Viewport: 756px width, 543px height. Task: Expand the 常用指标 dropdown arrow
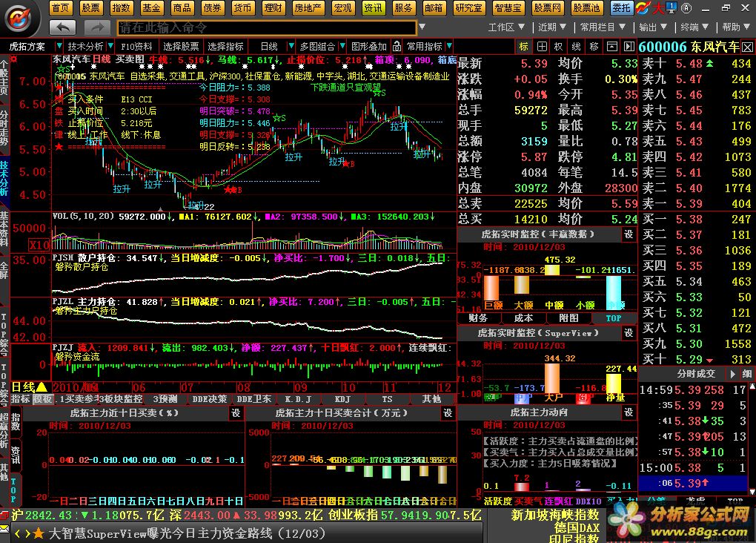[x=449, y=46]
